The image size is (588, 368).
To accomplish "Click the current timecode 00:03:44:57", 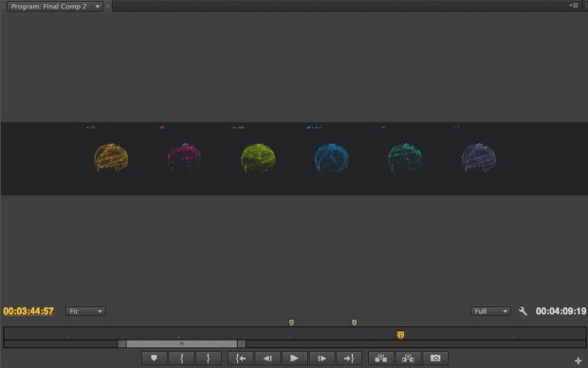I will pyautogui.click(x=28, y=311).
